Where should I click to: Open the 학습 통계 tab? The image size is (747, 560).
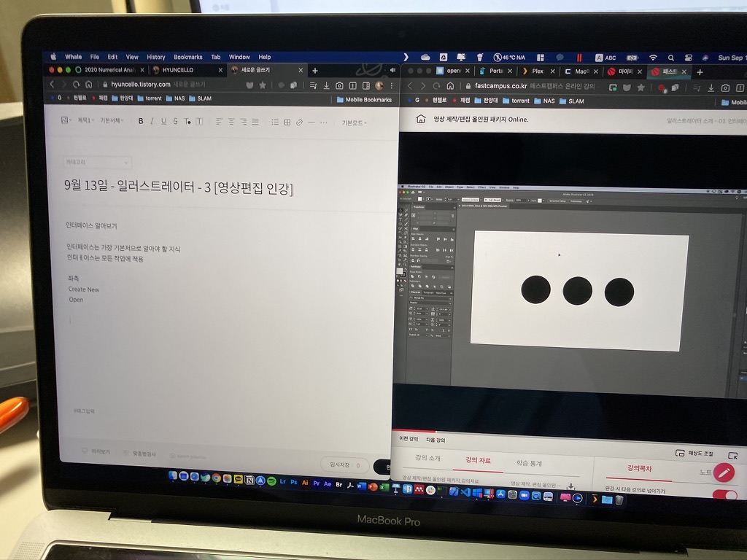pyautogui.click(x=530, y=463)
